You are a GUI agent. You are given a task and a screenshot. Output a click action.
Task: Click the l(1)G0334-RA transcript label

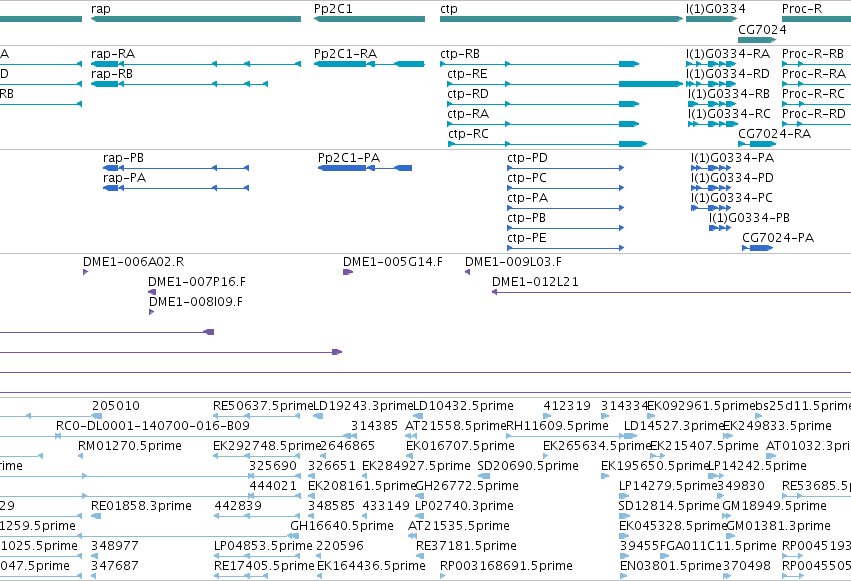[728, 54]
